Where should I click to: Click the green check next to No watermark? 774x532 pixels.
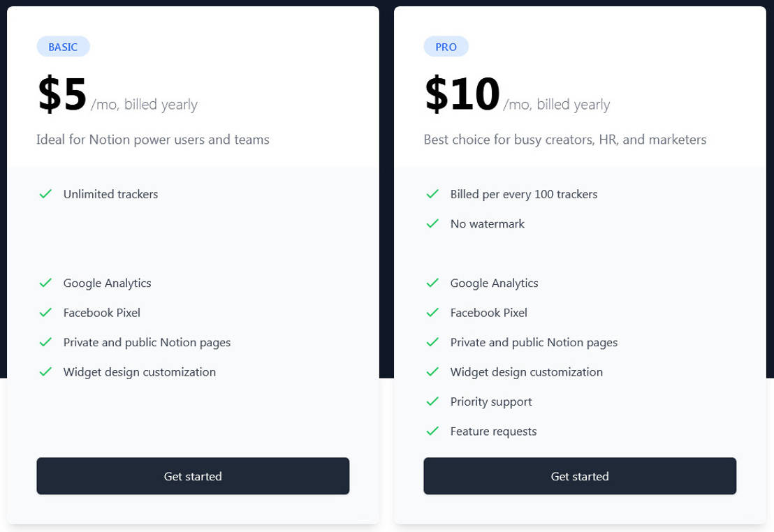pos(432,223)
